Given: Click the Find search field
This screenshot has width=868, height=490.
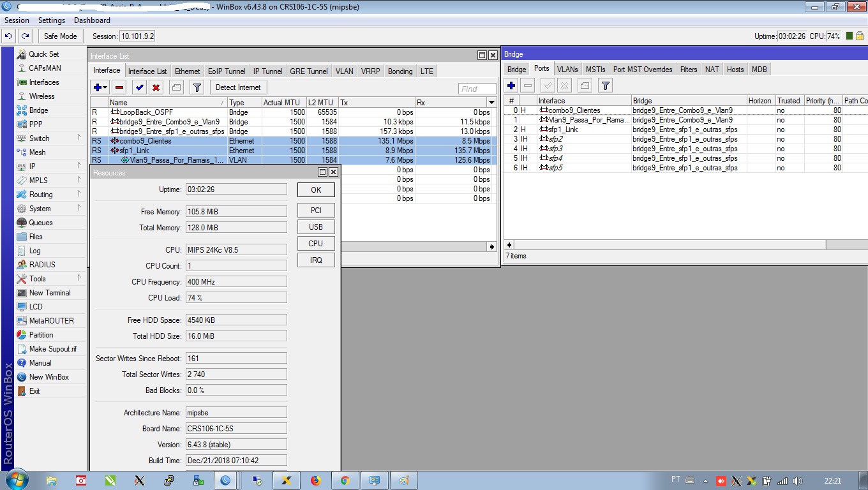Looking at the screenshot, I should [x=477, y=89].
